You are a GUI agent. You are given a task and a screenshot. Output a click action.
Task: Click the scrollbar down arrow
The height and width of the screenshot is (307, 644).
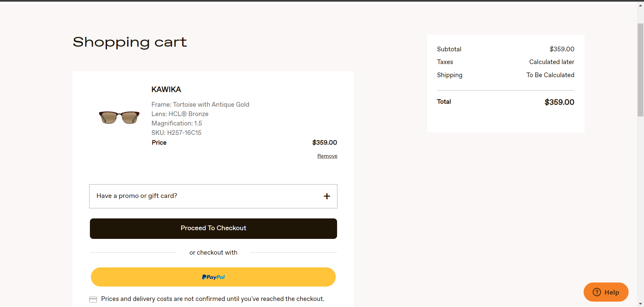click(x=640, y=304)
